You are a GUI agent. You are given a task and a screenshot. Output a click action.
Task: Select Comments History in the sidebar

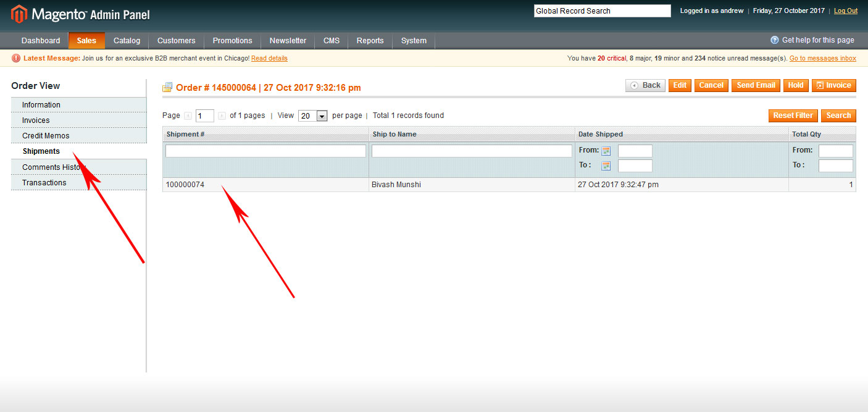point(52,167)
